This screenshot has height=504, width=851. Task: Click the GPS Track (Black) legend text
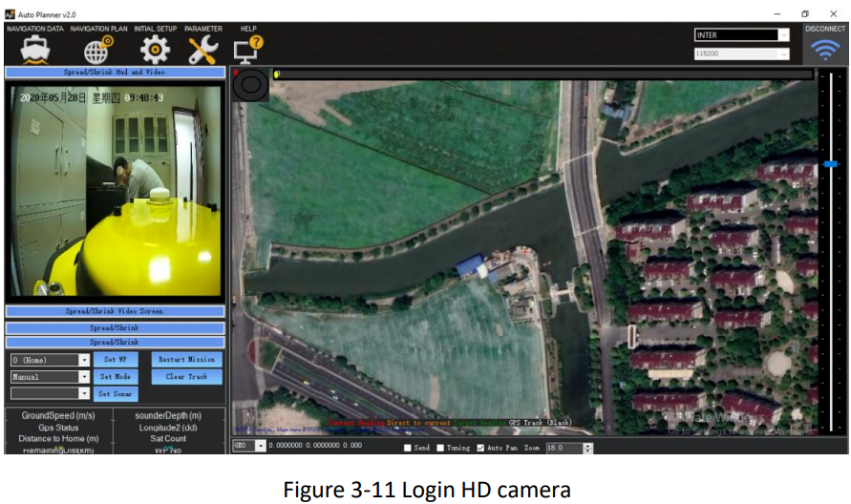[x=540, y=423]
